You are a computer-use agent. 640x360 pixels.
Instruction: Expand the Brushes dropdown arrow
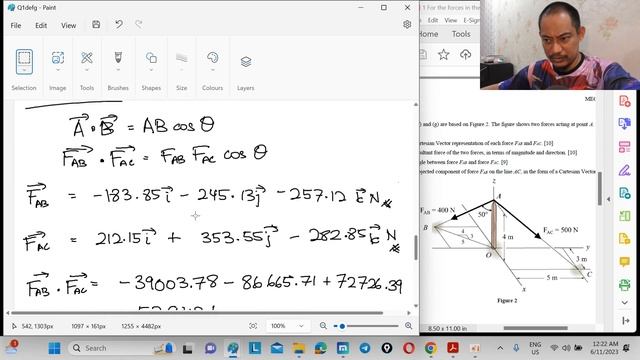118,70
